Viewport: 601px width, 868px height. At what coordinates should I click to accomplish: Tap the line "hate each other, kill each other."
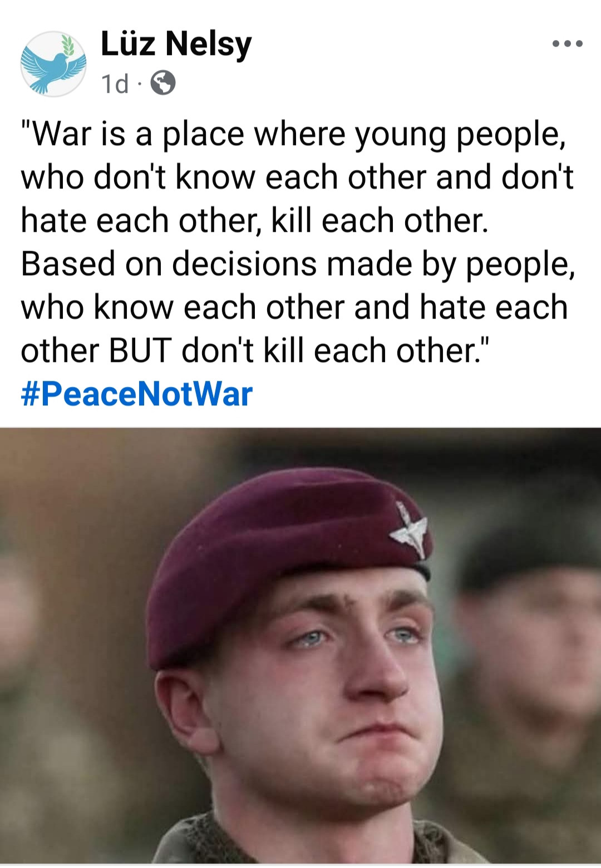[254, 221]
